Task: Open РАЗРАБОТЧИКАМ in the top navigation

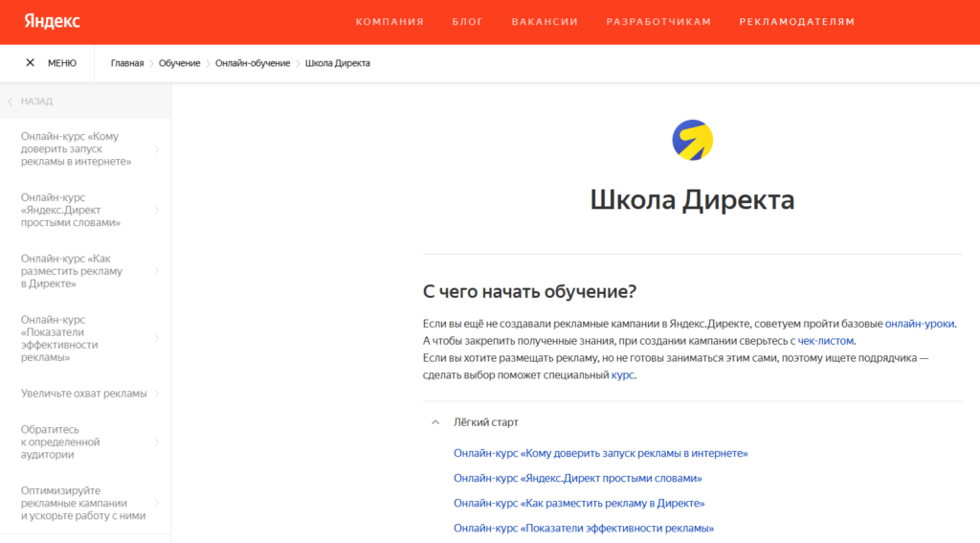Action: 658,22
